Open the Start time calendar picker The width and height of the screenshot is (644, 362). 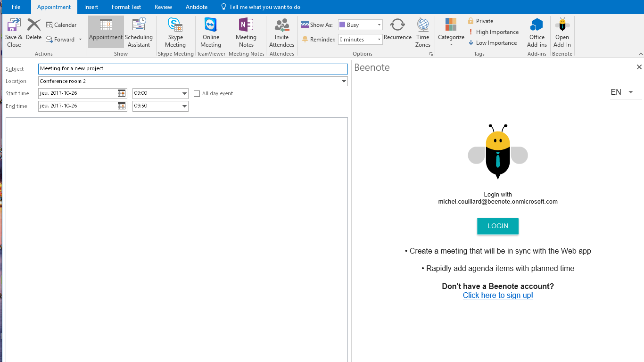point(122,93)
